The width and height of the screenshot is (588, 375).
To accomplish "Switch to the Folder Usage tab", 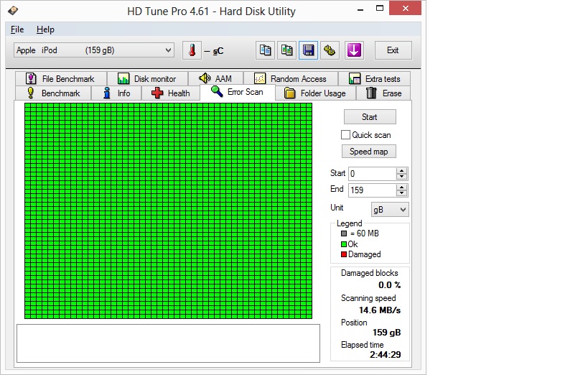I will (314, 93).
